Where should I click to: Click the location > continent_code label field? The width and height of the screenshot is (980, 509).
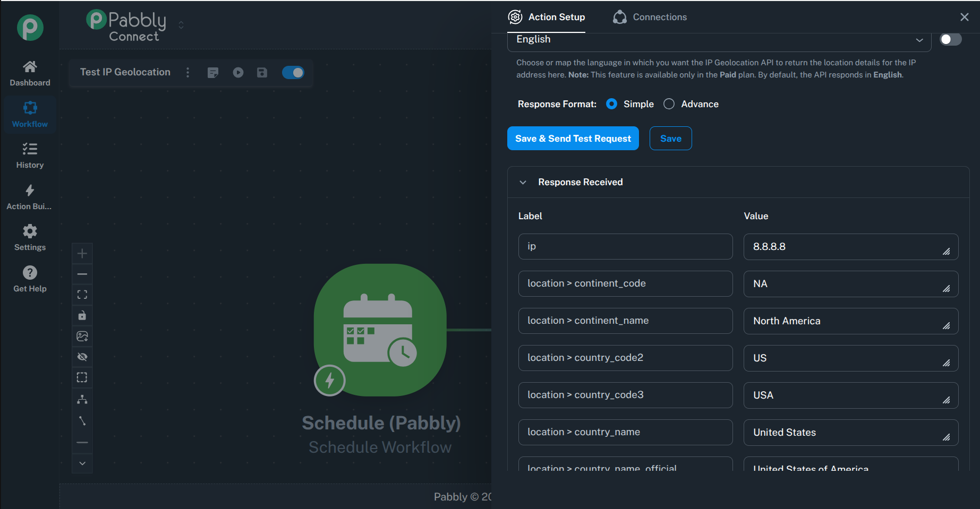tap(626, 283)
